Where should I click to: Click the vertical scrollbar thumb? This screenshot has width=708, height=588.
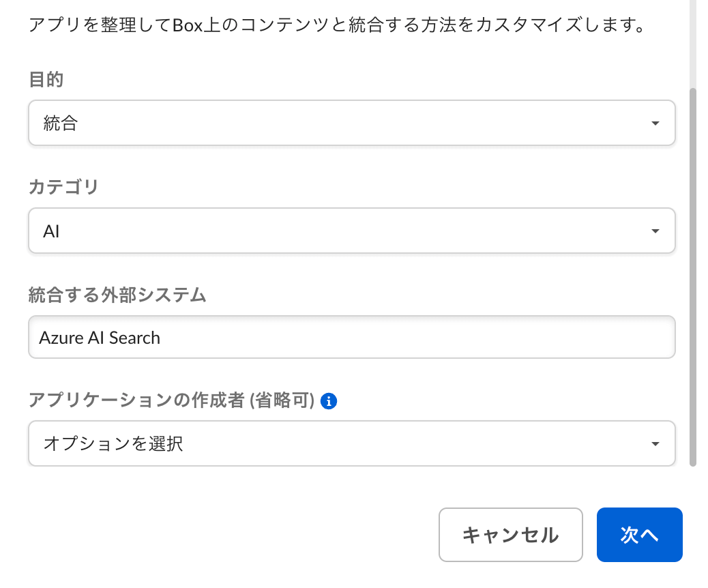(693, 273)
